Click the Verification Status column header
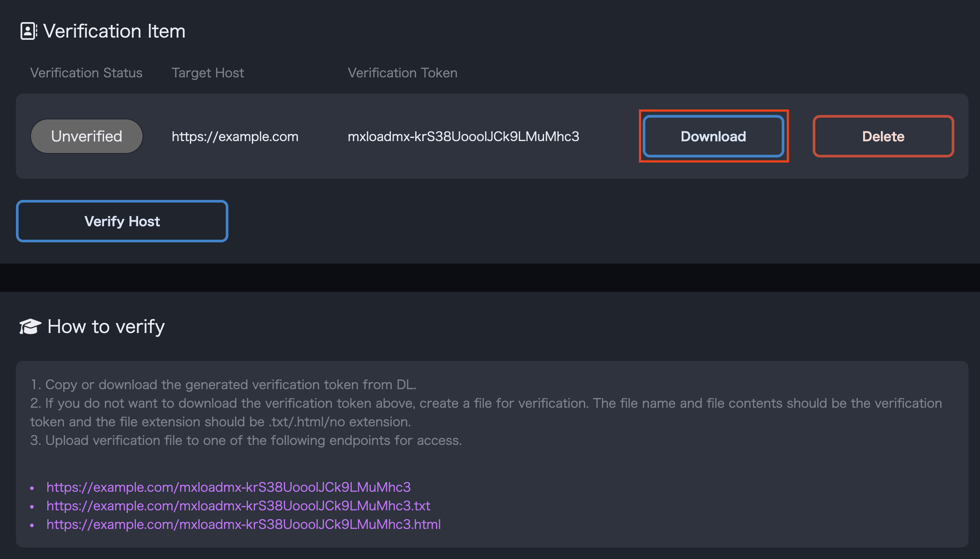Viewport: 980px width, 559px height. tap(86, 73)
